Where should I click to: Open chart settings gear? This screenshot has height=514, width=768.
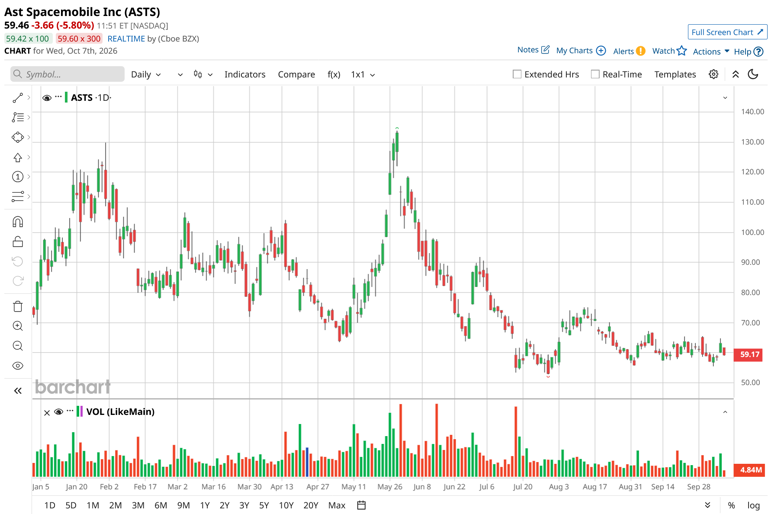714,74
